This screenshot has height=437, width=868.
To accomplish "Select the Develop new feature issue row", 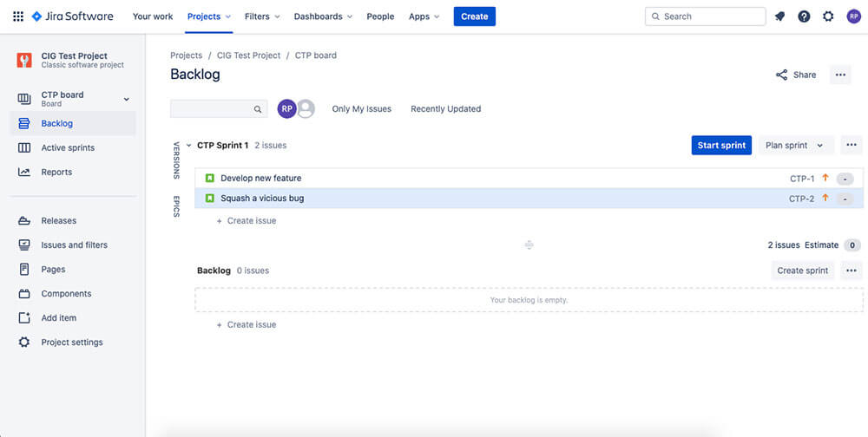I will click(529, 178).
